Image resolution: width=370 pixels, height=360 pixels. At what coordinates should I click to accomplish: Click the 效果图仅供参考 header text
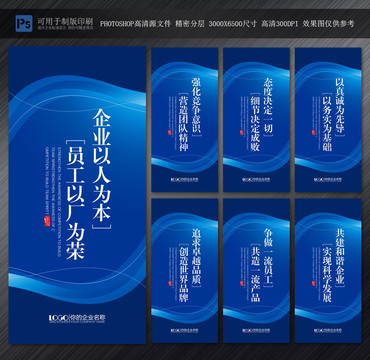coord(328,24)
